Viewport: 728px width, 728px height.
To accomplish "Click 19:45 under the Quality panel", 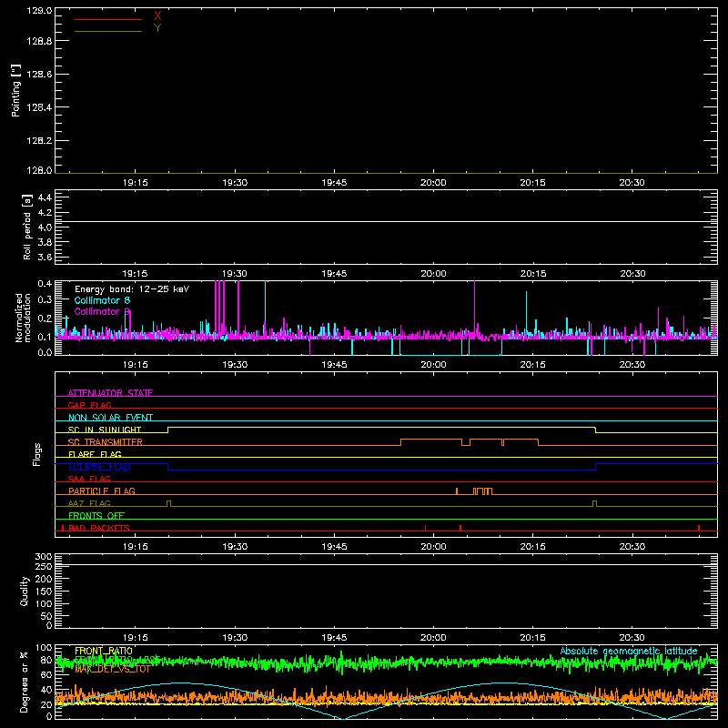I will [334, 638].
